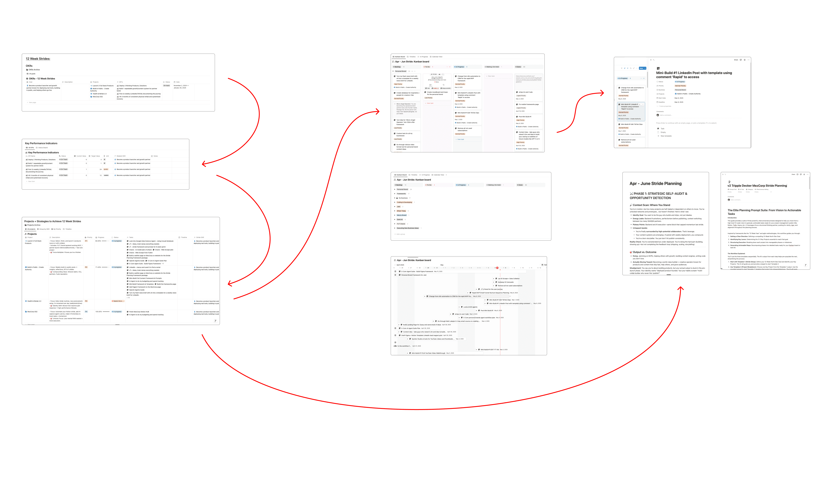The width and height of the screenshot is (832, 504).
Task: Collapse side peek with double-chevron icon
Action: [651, 60]
